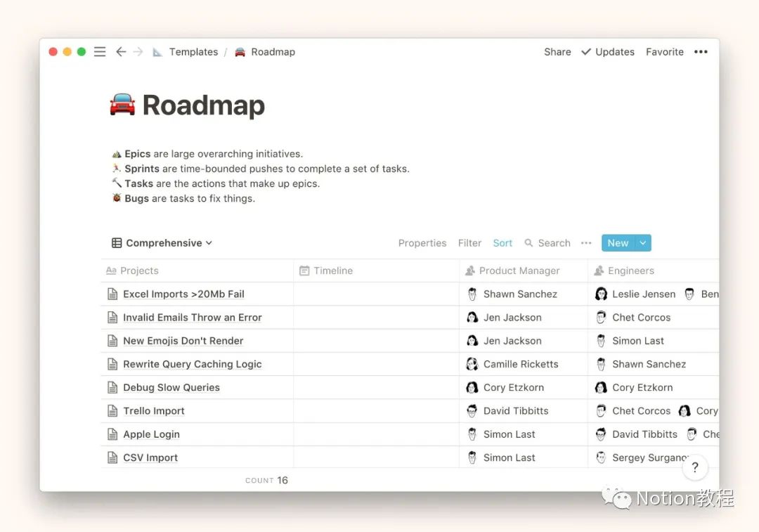Viewport: 759px width, 532px height.
Task: Click page icon of Trello Import row
Action: [112, 411]
